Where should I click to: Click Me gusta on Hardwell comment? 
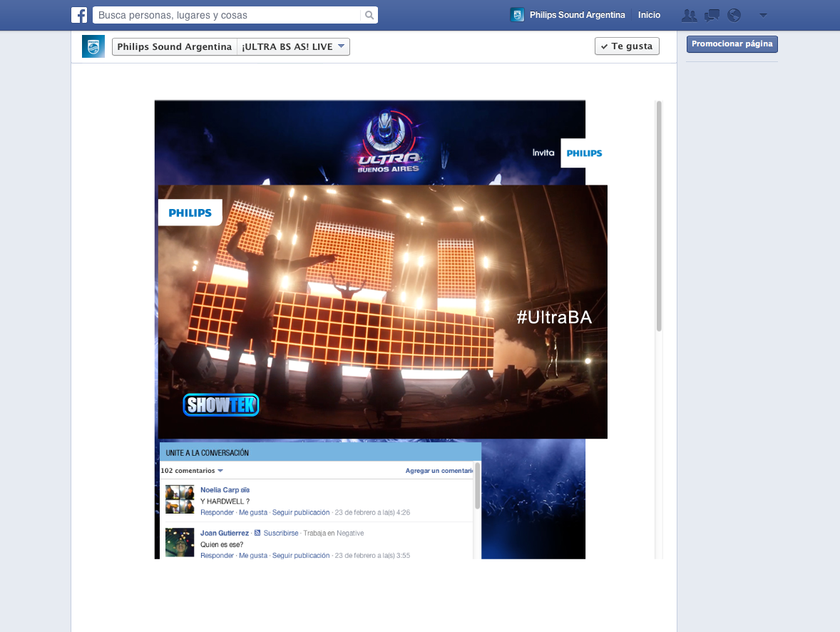point(253,512)
